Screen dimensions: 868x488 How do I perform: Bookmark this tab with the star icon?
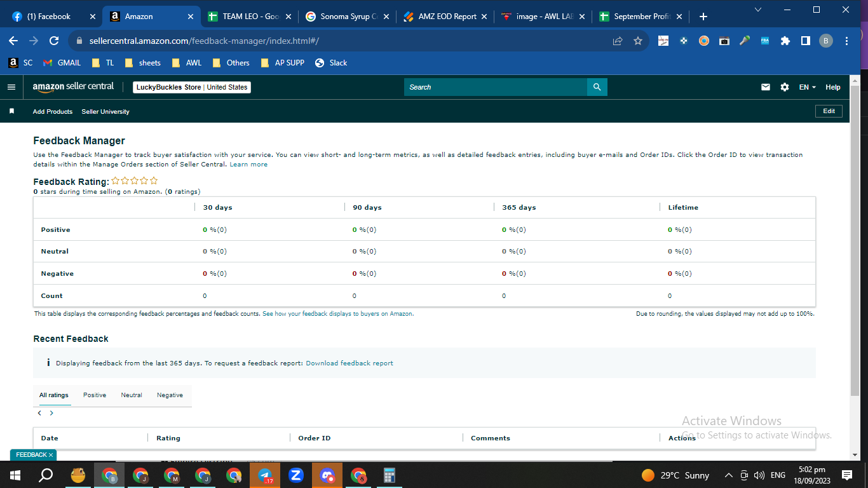coord(638,41)
